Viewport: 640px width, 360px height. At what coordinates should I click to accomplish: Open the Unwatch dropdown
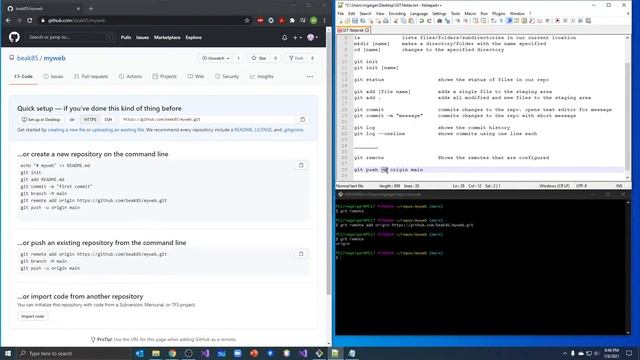216,58
